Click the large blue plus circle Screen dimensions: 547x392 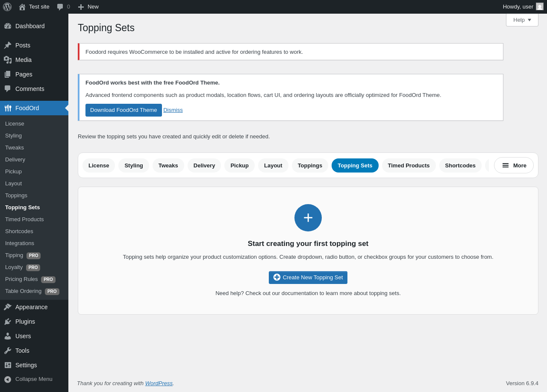[x=308, y=218]
